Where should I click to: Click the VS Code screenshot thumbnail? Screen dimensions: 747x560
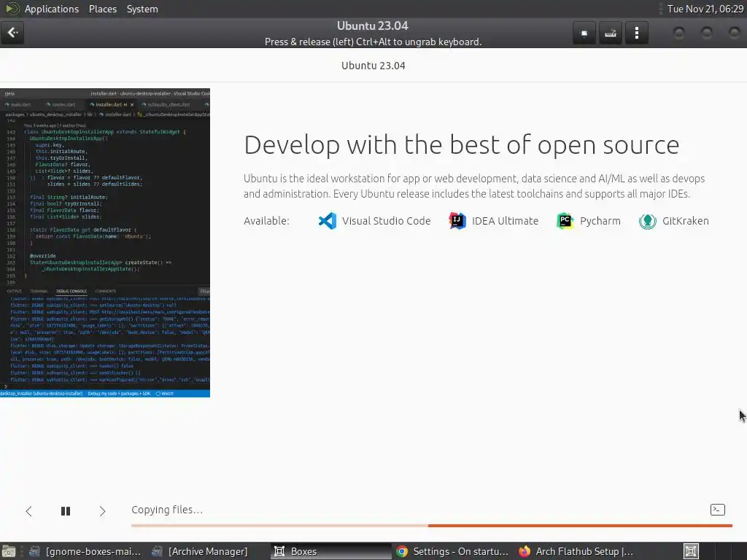pos(105,243)
